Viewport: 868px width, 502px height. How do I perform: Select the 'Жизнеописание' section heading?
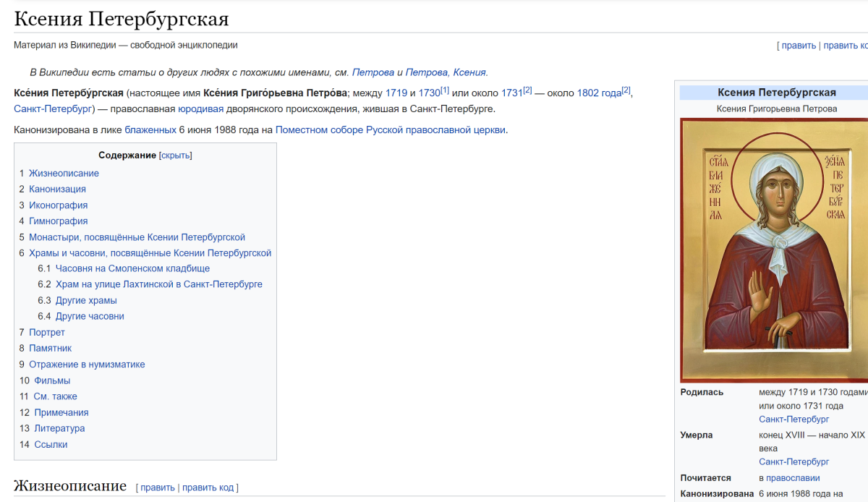pos(70,486)
